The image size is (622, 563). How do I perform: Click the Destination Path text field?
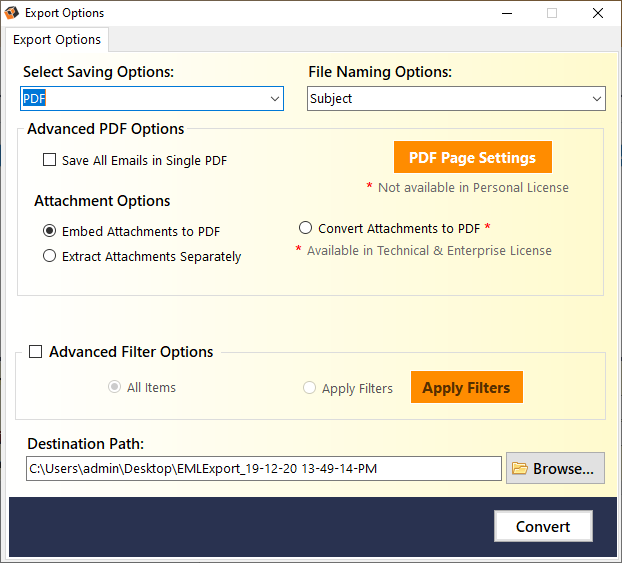click(x=264, y=469)
